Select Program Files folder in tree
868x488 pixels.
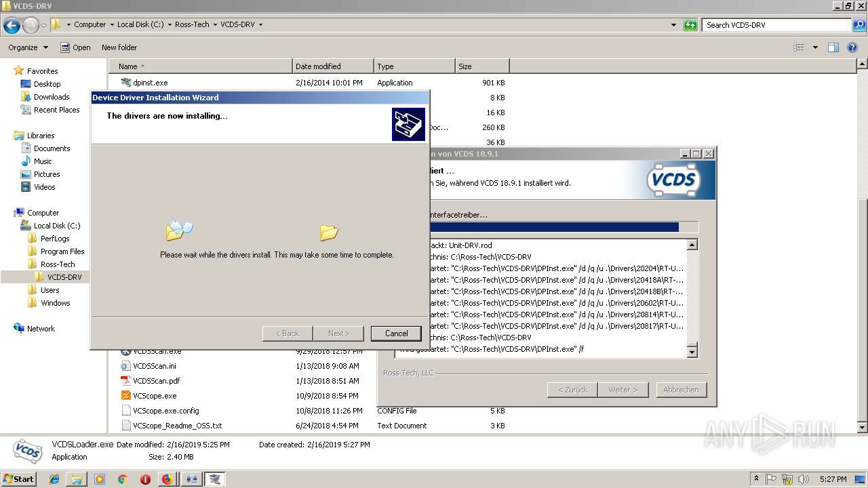62,251
